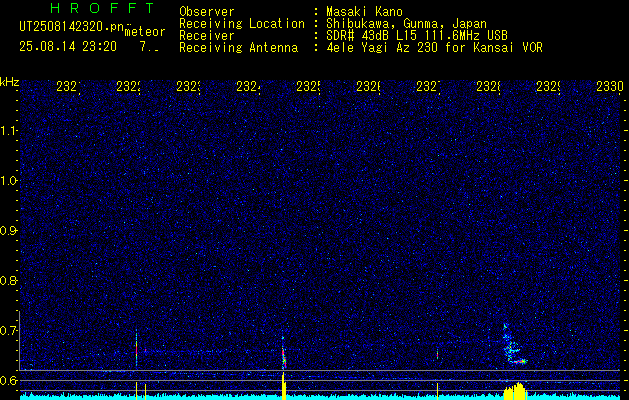Screen dimensions: 629x400
Task: Select the observer name Masaki Kano
Action: click(364, 11)
